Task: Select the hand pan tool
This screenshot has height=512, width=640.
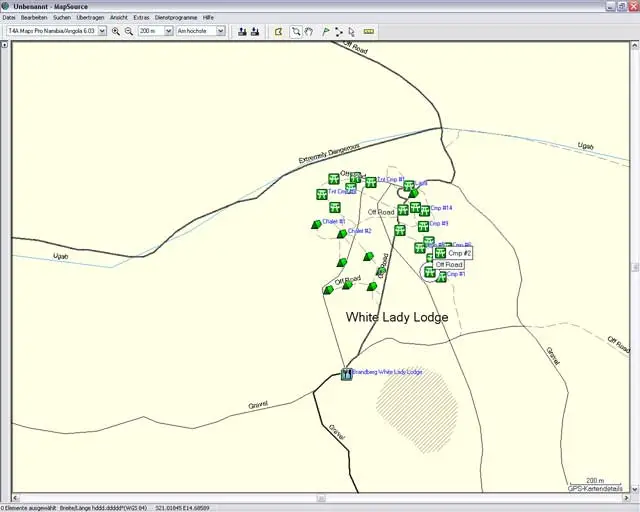Action: pos(309,31)
